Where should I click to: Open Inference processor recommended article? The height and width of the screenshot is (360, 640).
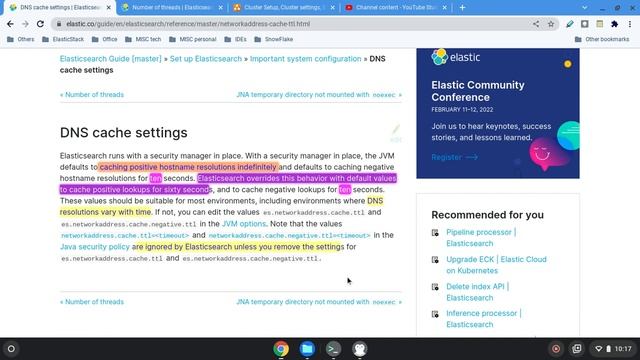[483, 319]
